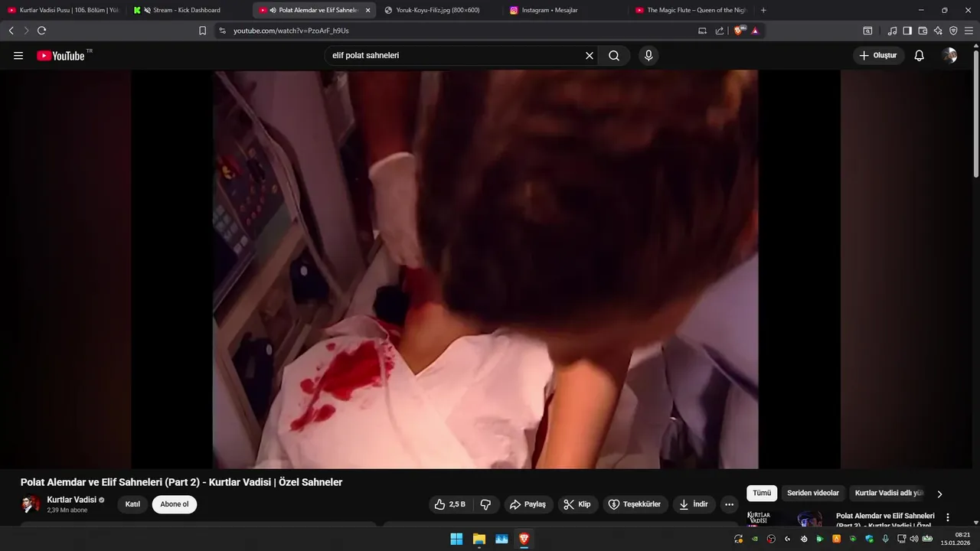Image resolution: width=980 pixels, height=551 pixels.
Task: Click the address bar URL
Action: click(291, 31)
